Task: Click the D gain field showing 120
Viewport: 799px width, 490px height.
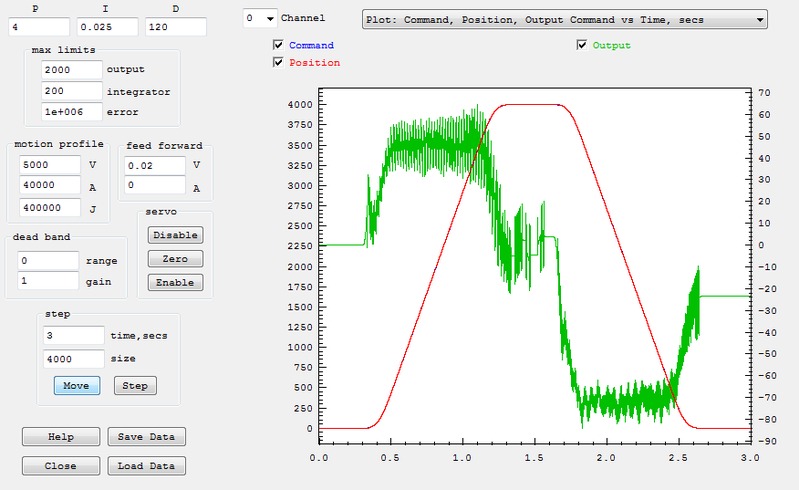Action: click(x=175, y=26)
